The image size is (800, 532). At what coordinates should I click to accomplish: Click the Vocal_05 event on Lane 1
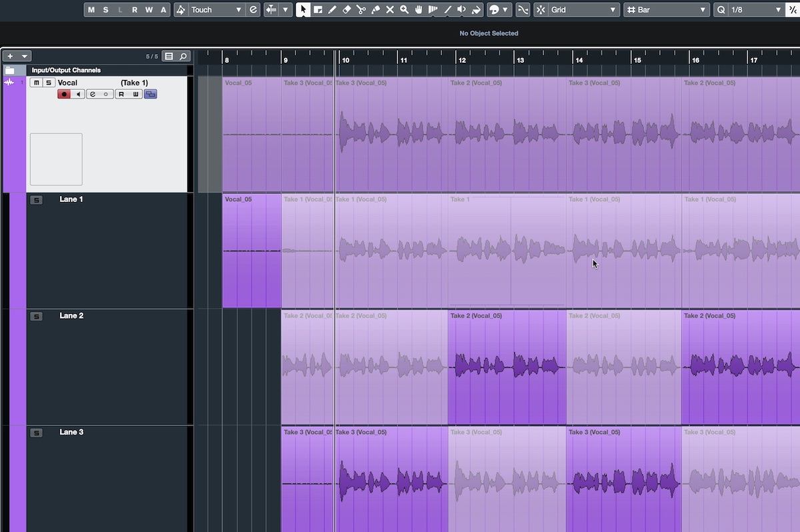252,251
